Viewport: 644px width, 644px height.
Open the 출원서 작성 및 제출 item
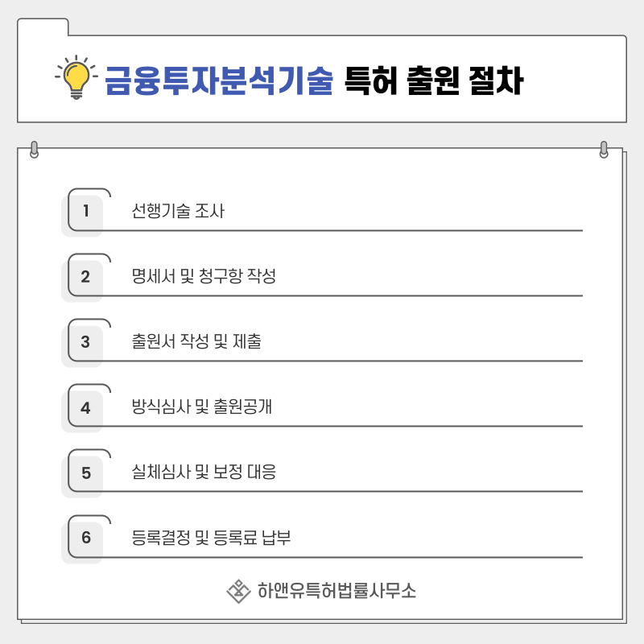coord(196,341)
